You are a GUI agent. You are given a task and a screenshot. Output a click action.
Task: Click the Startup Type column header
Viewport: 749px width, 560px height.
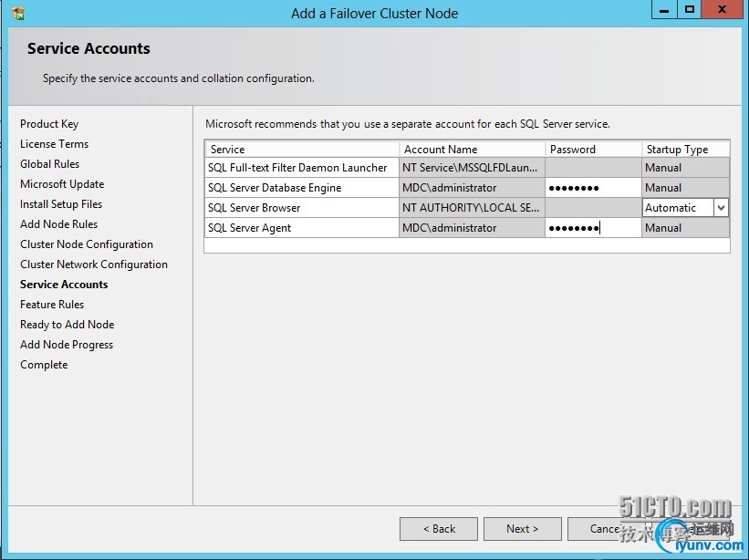685,150
